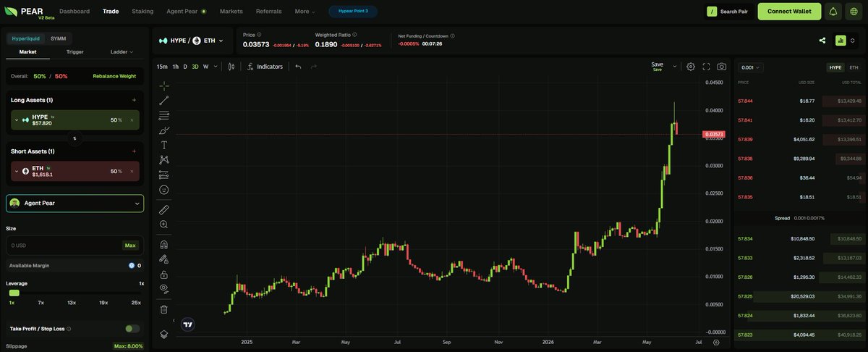Take a chart snapshot with camera icon

722,67
